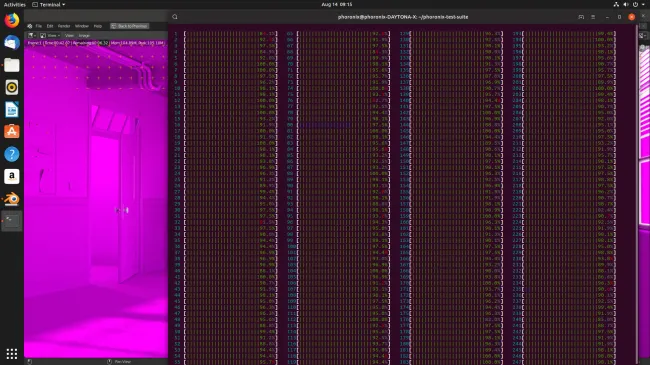Click the Blender logo menu icon
The height and width of the screenshot is (365, 650).
point(29,26)
